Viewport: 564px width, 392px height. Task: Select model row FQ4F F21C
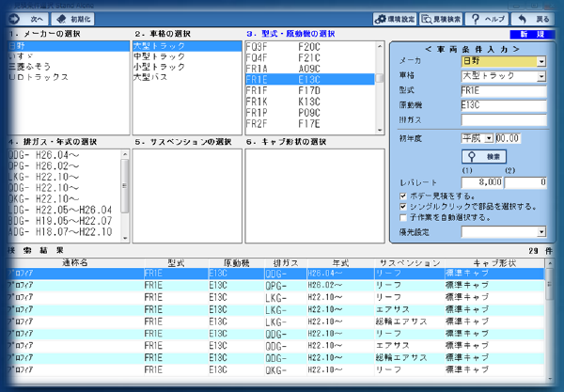[310, 57]
